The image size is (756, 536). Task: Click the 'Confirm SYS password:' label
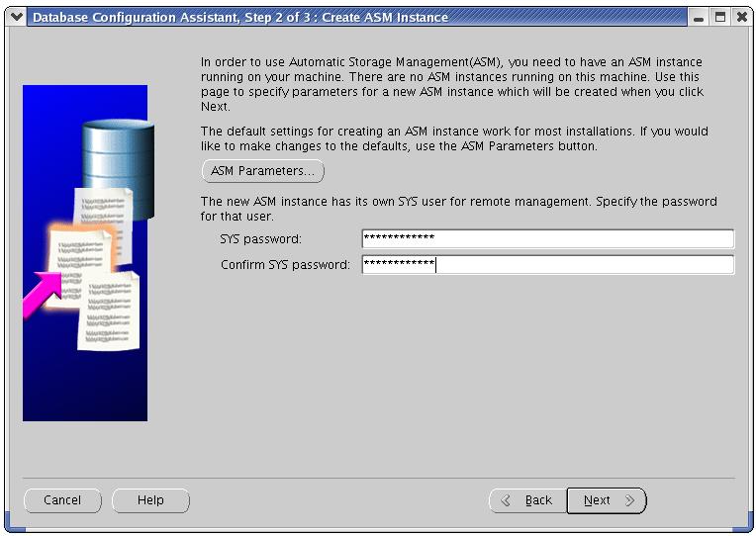pos(285,265)
